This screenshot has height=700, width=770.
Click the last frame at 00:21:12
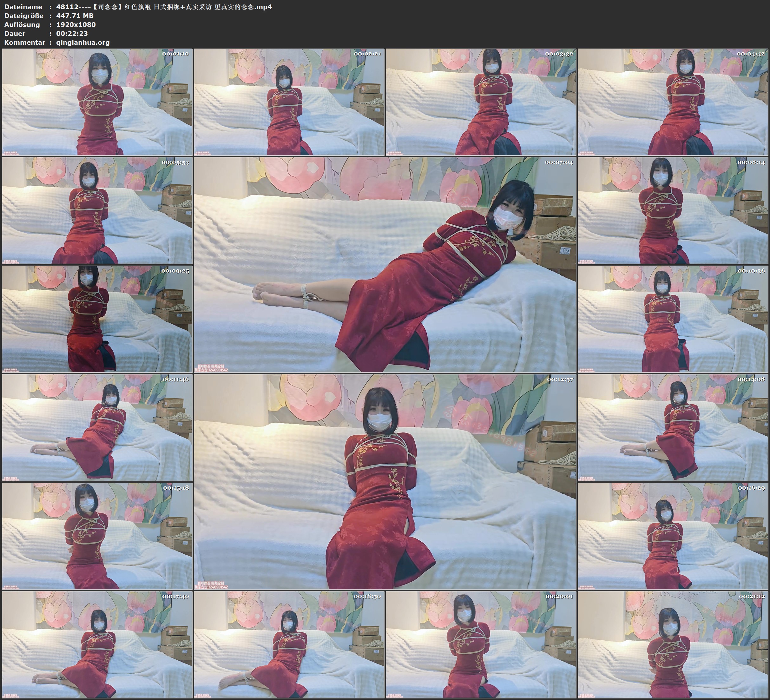(673, 644)
